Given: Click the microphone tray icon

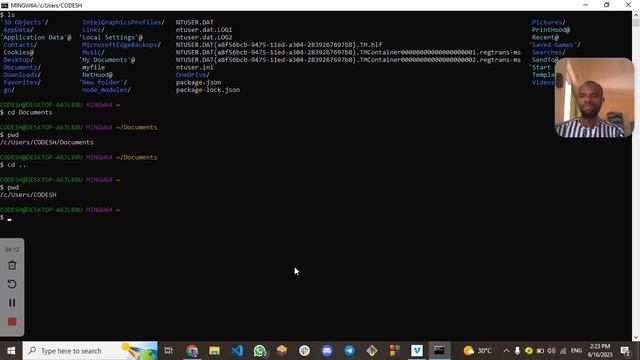Looking at the screenshot, I should pos(517,351).
